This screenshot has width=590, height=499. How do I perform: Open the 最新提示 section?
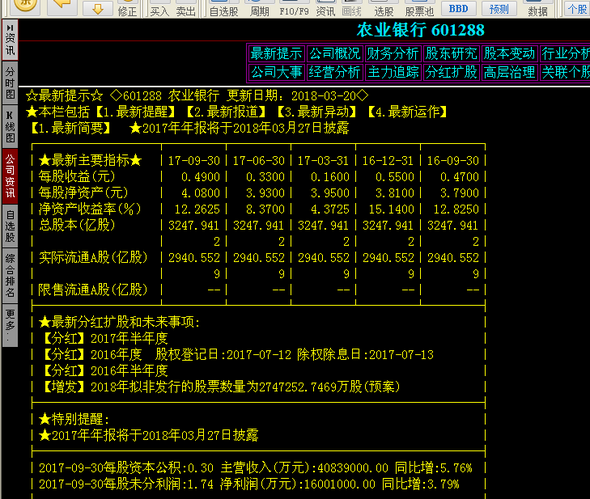276,53
